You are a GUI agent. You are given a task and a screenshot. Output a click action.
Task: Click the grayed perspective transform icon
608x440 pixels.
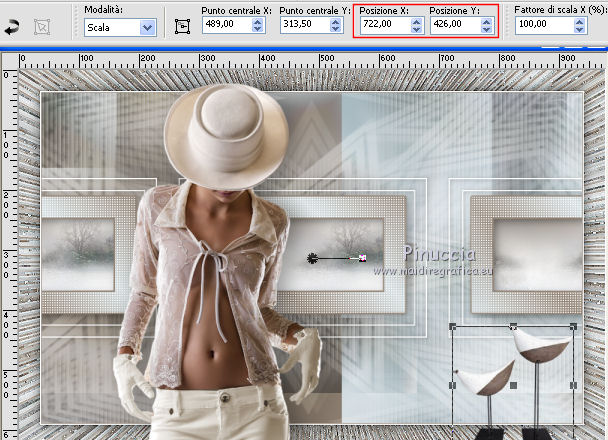(41, 27)
